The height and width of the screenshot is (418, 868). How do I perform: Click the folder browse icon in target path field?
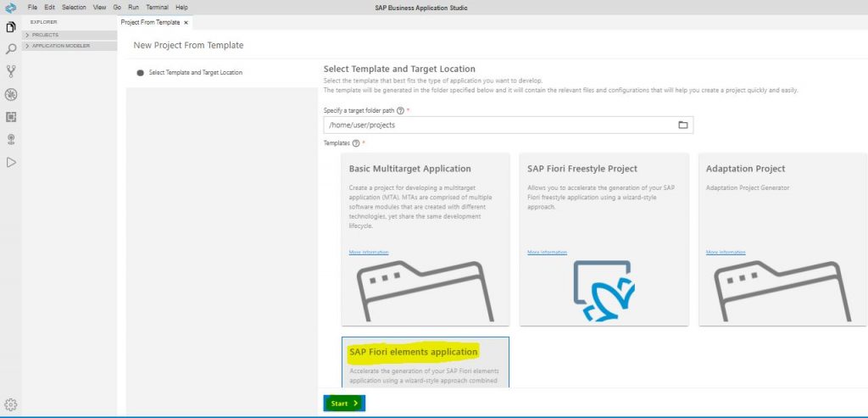coord(682,125)
